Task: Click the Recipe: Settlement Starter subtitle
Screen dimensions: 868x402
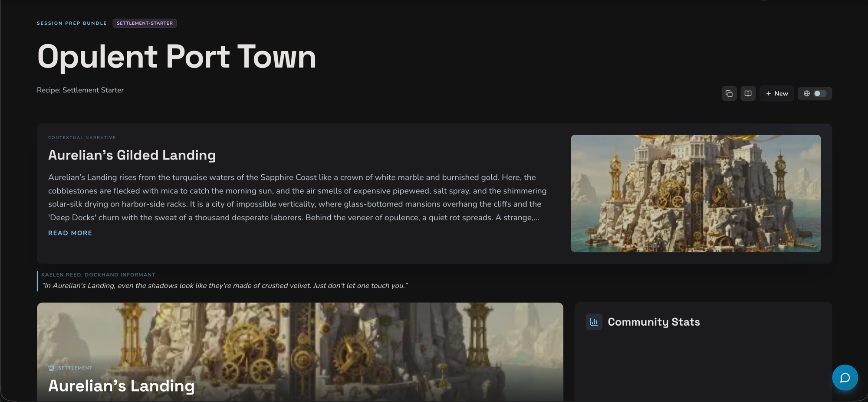Action: (x=80, y=90)
